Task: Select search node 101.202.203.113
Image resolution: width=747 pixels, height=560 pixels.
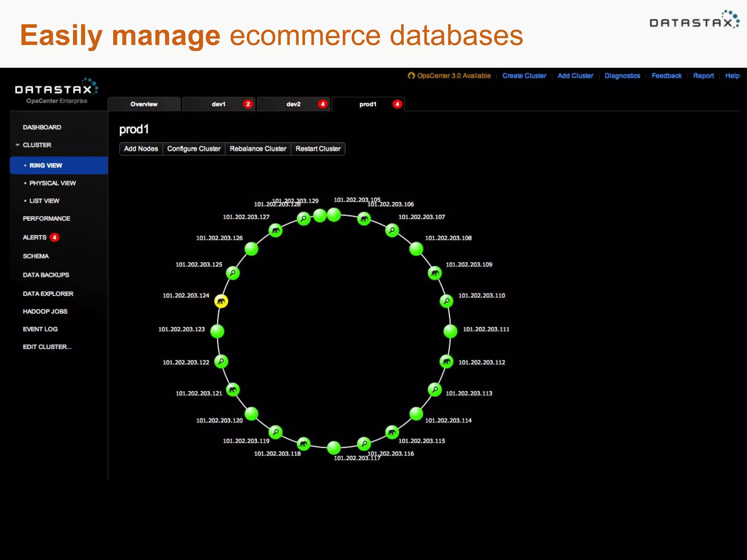Action: 435,390
